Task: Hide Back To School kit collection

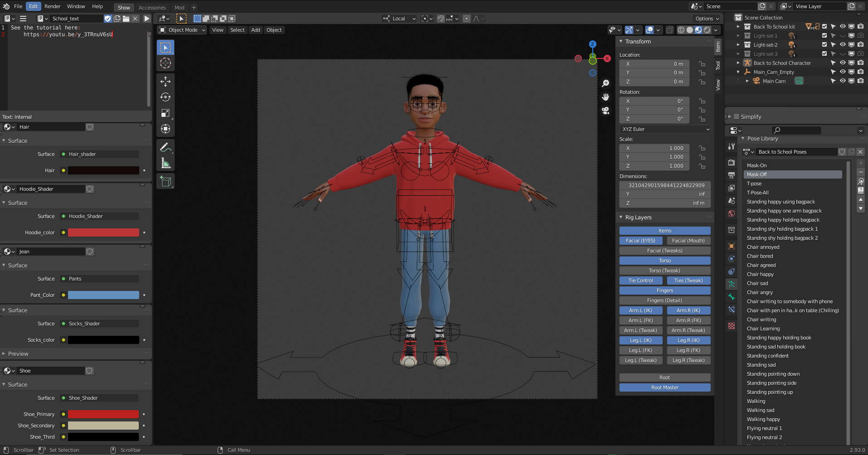Action: tap(842, 27)
